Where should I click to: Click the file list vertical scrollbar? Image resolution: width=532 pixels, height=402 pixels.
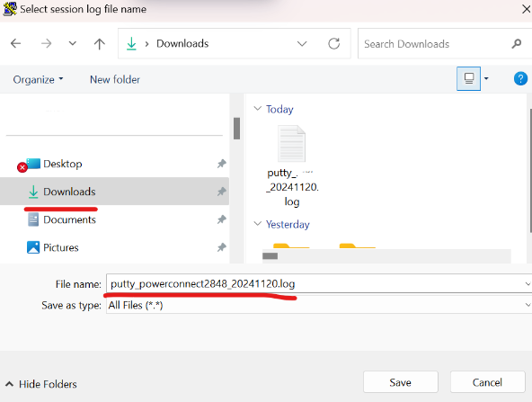530,171
